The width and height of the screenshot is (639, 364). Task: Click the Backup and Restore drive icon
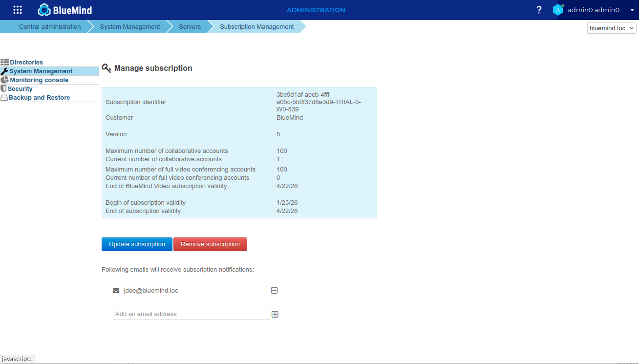pyautogui.click(x=4, y=98)
